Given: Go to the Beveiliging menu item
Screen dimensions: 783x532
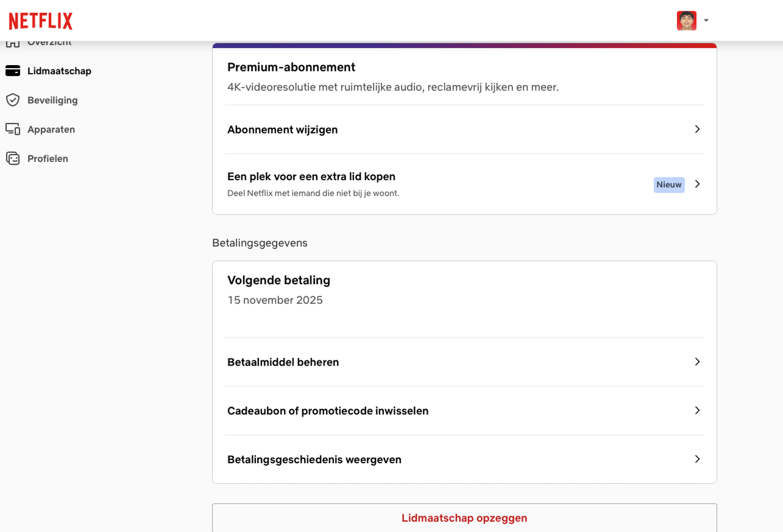Looking at the screenshot, I should [x=52, y=100].
